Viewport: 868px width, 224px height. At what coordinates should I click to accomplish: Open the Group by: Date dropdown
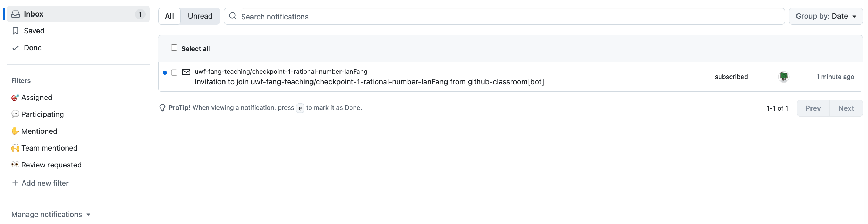click(x=826, y=16)
